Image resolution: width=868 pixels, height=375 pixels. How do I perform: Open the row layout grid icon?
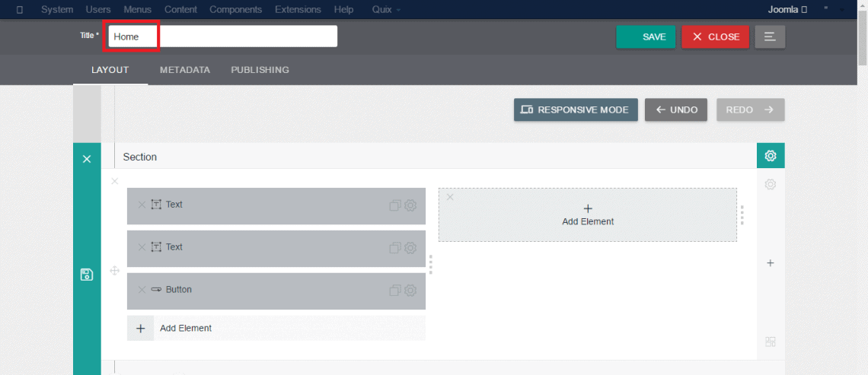(770, 342)
